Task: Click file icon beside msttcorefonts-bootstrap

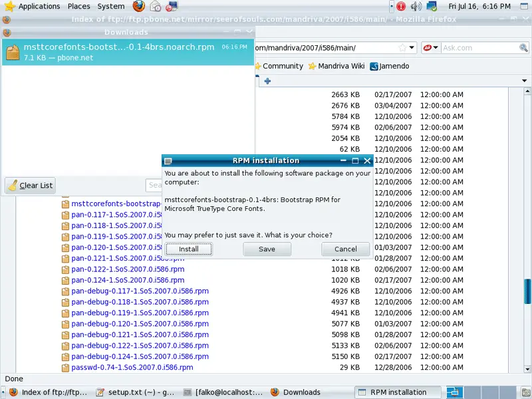Action: point(65,204)
